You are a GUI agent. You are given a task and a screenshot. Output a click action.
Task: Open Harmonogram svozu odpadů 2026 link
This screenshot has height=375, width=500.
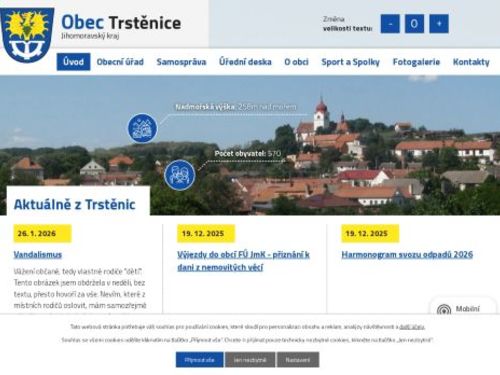point(407,255)
